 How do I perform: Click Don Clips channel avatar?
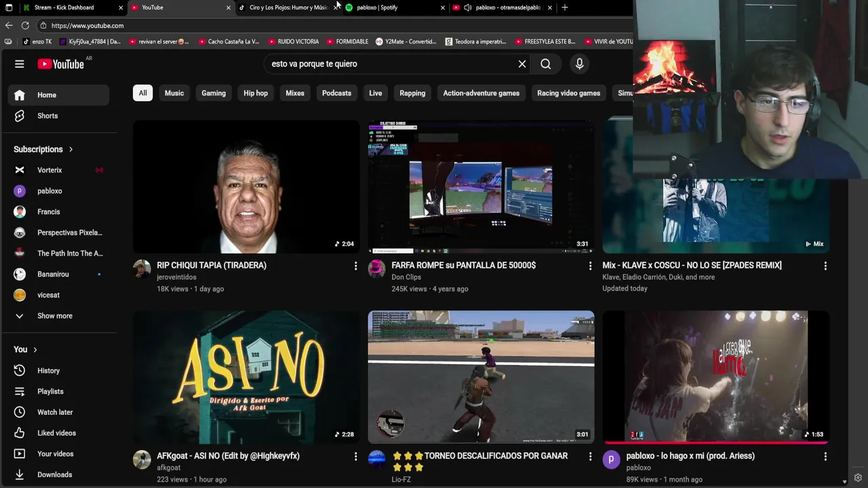coord(376,269)
